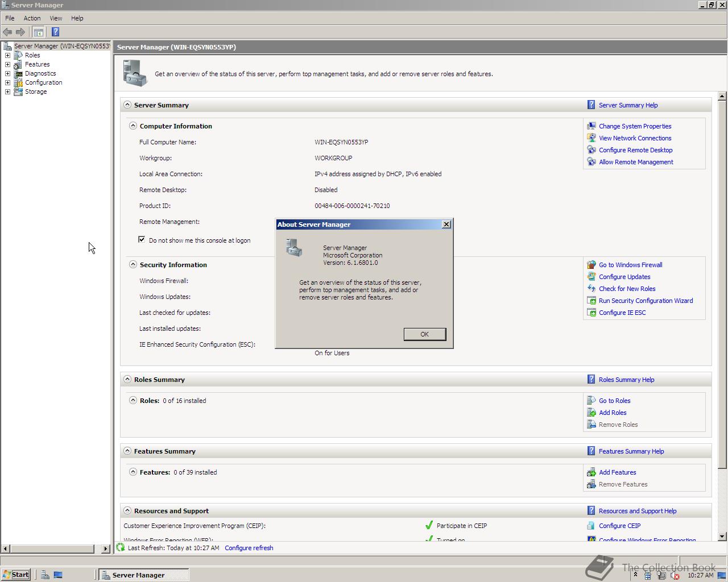The height and width of the screenshot is (582, 728).
Task: Collapse the Roles Summary section
Action: click(127, 379)
